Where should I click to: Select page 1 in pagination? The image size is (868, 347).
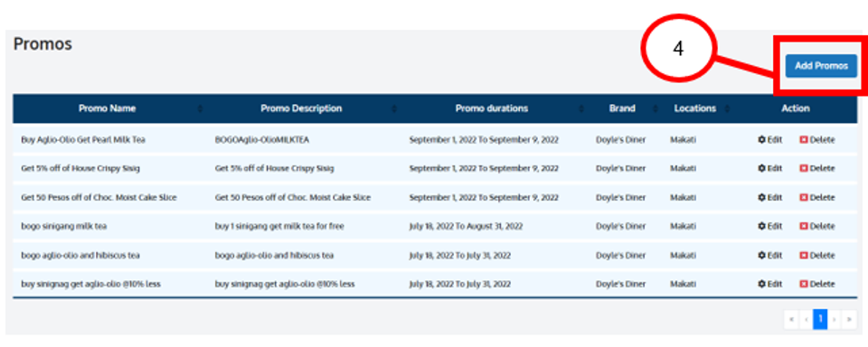point(820,319)
